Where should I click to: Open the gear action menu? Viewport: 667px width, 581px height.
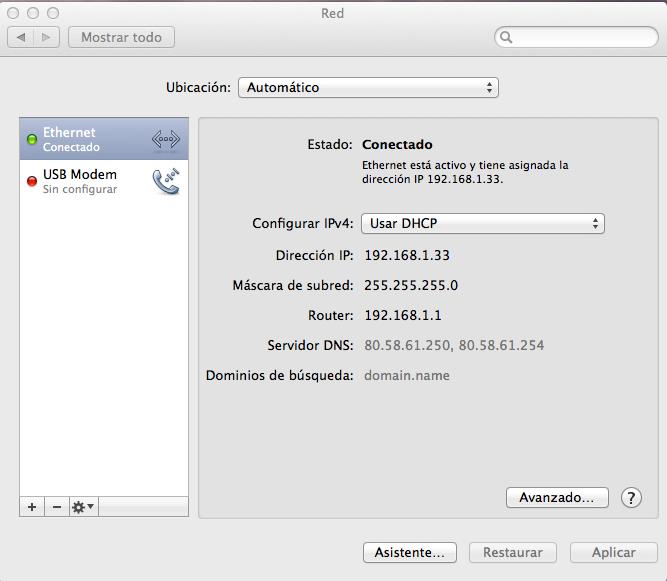click(x=83, y=507)
